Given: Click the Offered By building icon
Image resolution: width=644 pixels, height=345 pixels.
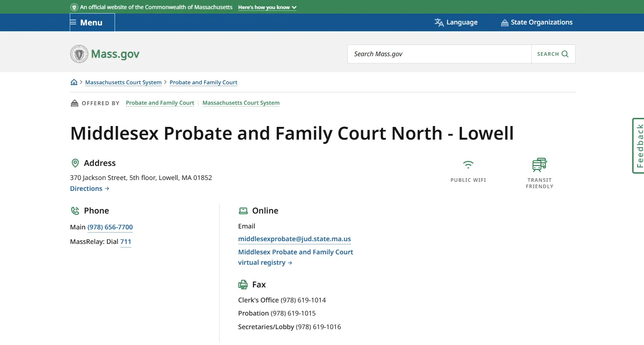Looking at the screenshot, I should tap(74, 103).
